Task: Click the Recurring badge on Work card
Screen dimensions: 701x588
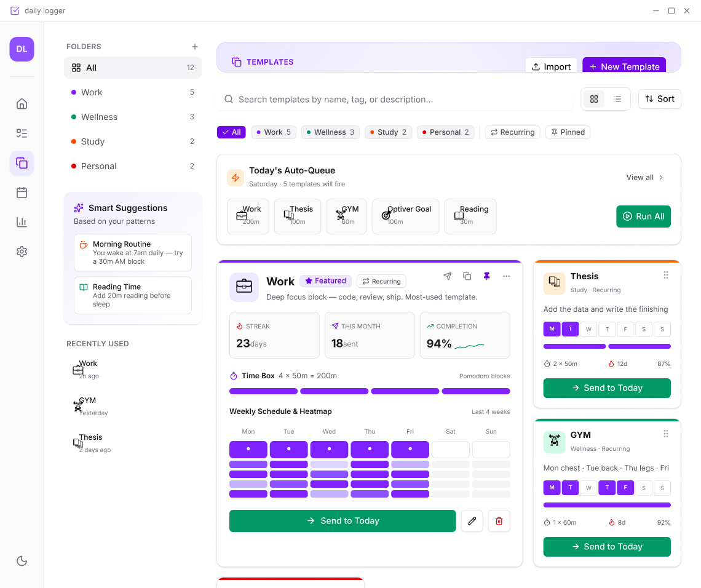Action: point(381,281)
